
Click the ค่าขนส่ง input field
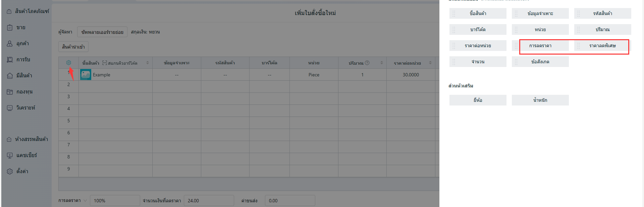(x=290, y=201)
